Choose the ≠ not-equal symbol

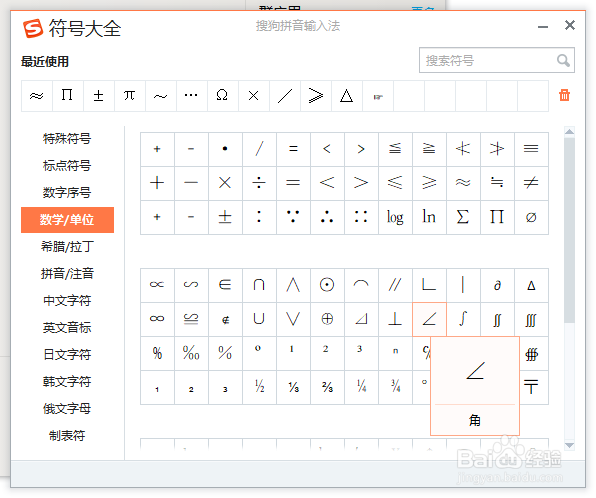[531, 183]
